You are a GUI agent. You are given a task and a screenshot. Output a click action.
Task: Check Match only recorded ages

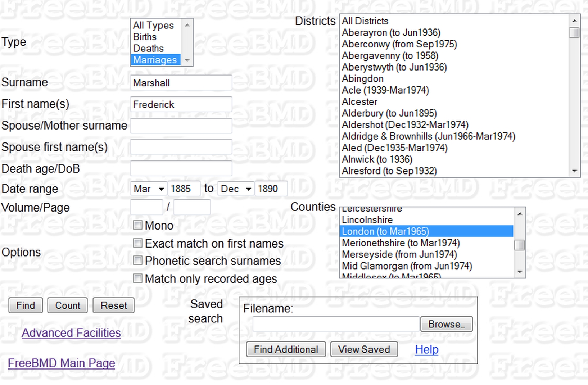coord(137,278)
